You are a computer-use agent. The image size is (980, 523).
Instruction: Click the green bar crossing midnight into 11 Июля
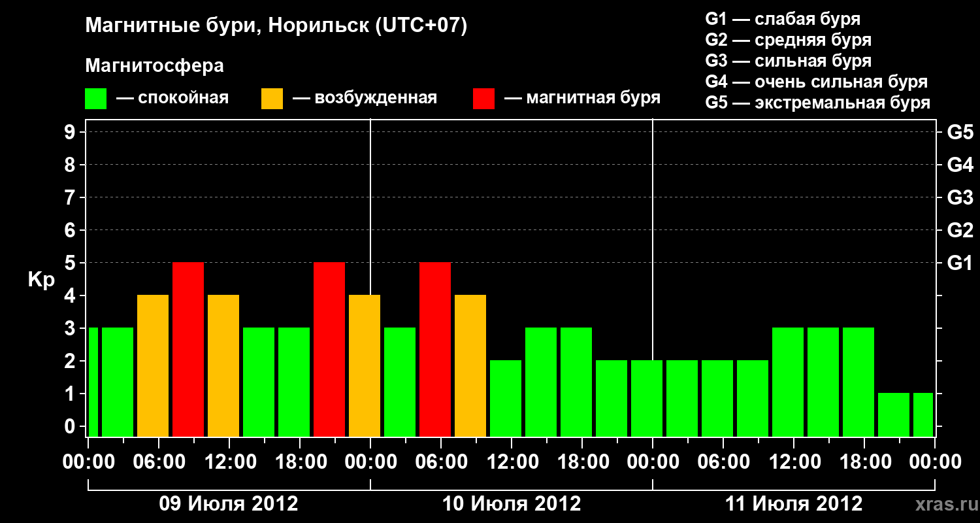(647, 398)
